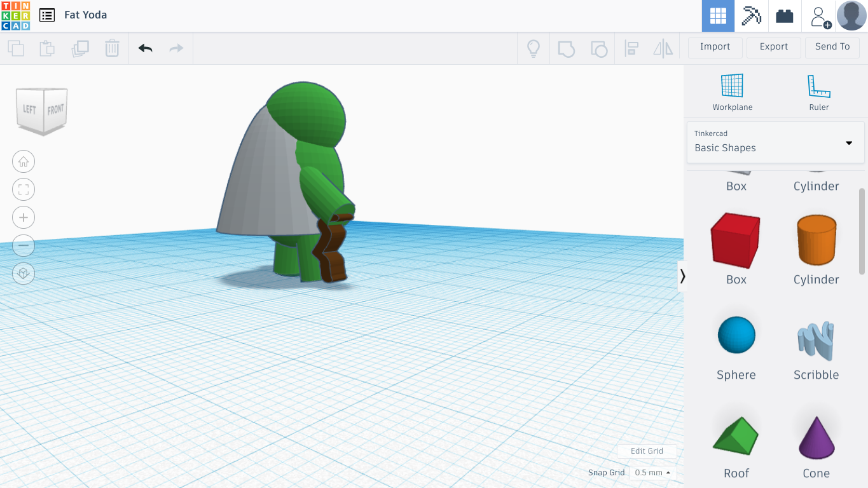Toggle orthographic perspective view cube icon
The height and width of the screenshot is (488, 868).
[x=24, y=273]
